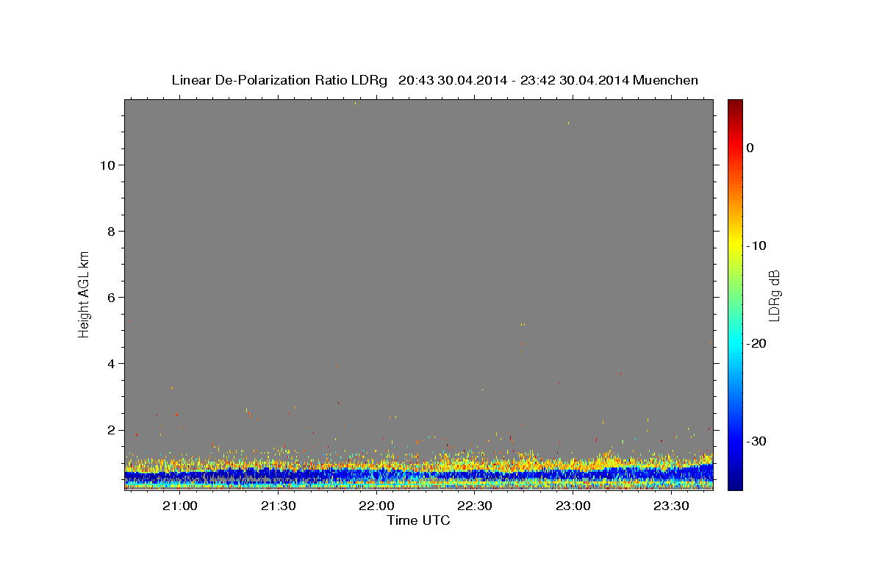Click the 21:00 time tick label
Screen dimensions: 882x588
pyautogui.click(x=179, y=506)
